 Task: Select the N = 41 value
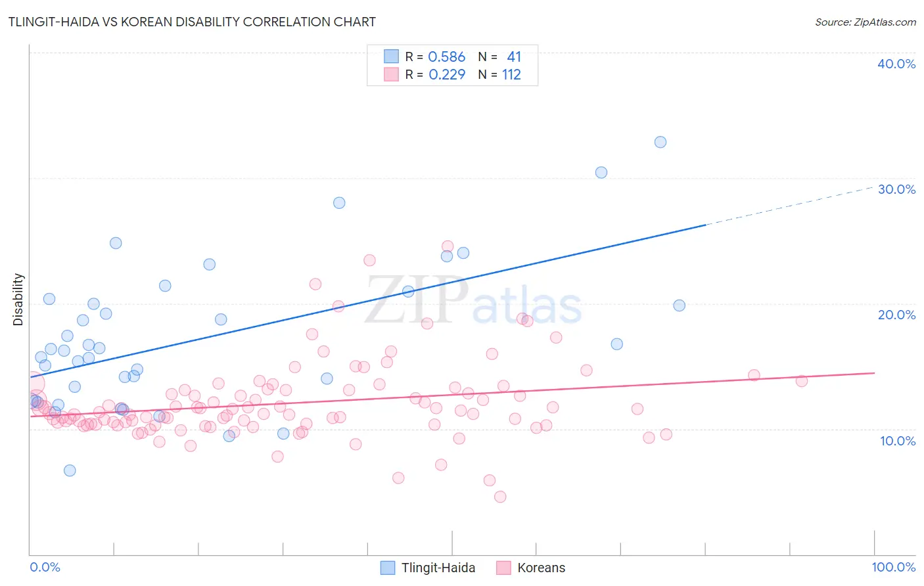click(x=499, y=57)
